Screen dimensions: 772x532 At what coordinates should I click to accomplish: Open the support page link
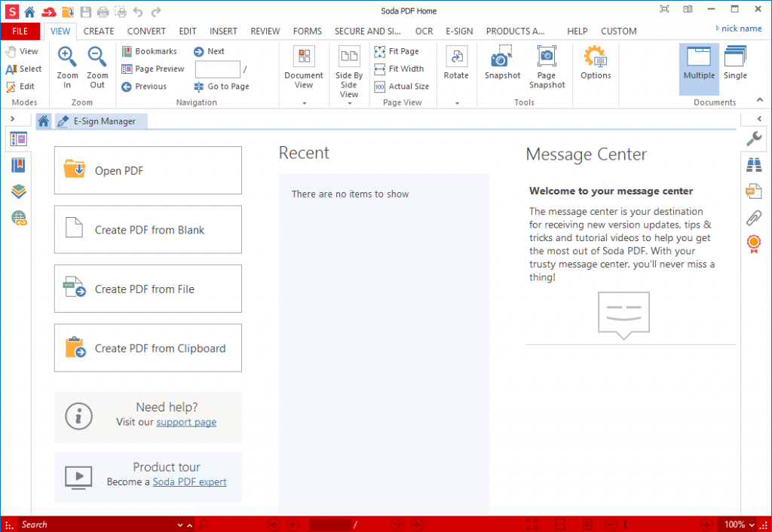pos(186,422)
